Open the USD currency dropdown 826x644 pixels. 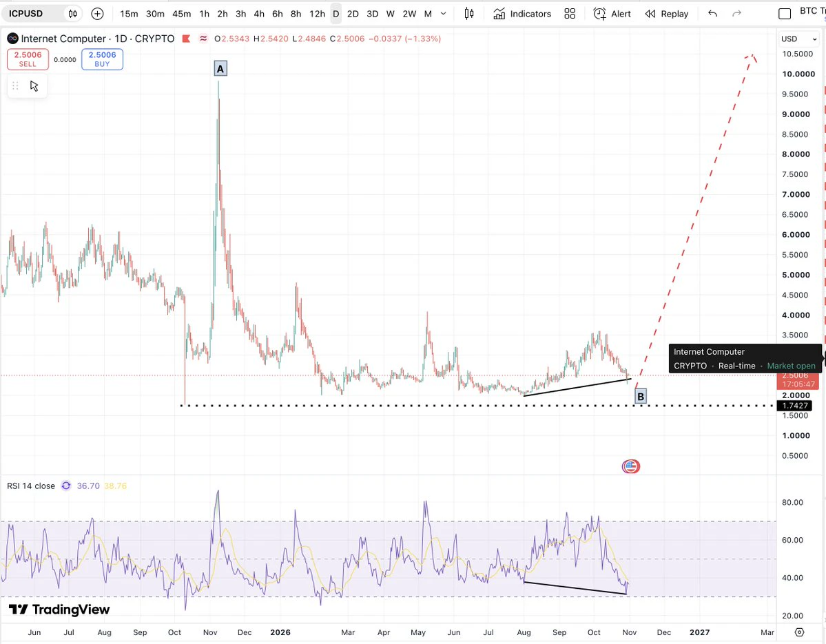(799, 39)
